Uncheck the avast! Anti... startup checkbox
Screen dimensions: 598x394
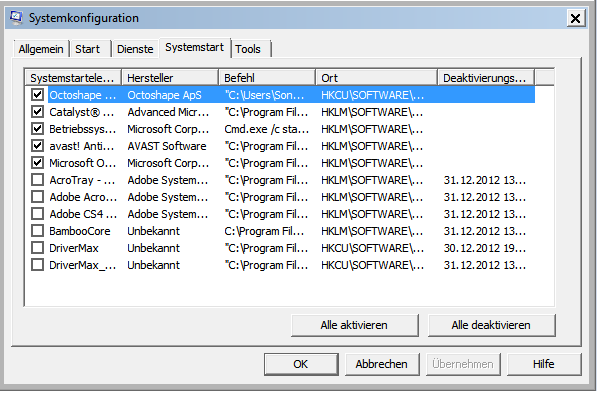pos(37,146)
